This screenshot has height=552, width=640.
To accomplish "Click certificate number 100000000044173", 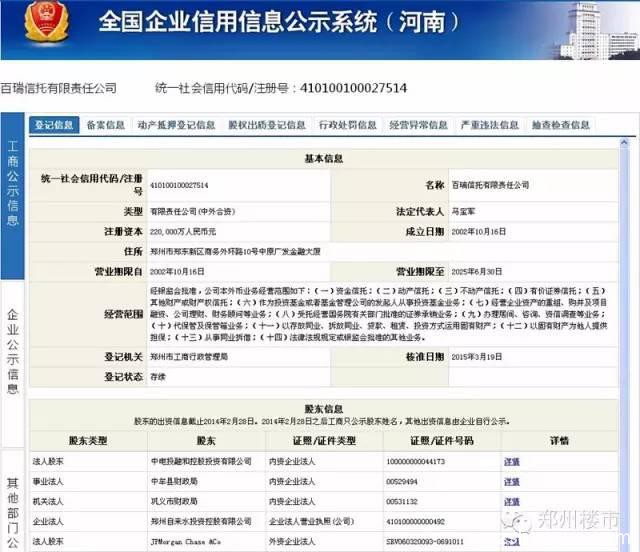I will click(416, 462).
